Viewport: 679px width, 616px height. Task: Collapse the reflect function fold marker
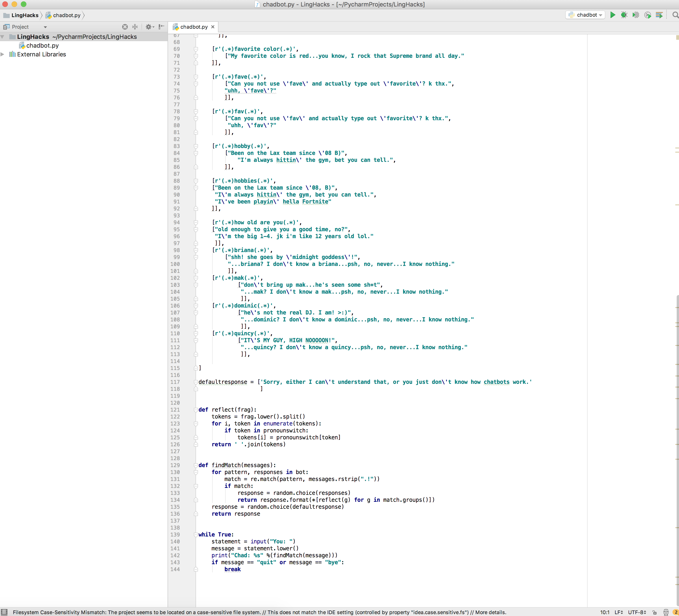pos(196,410)
